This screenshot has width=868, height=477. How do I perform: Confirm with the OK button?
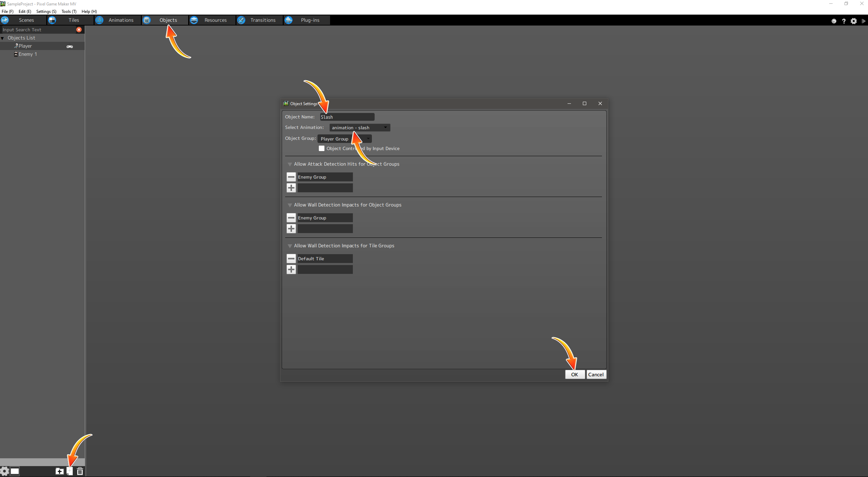(x=575, y=374)
